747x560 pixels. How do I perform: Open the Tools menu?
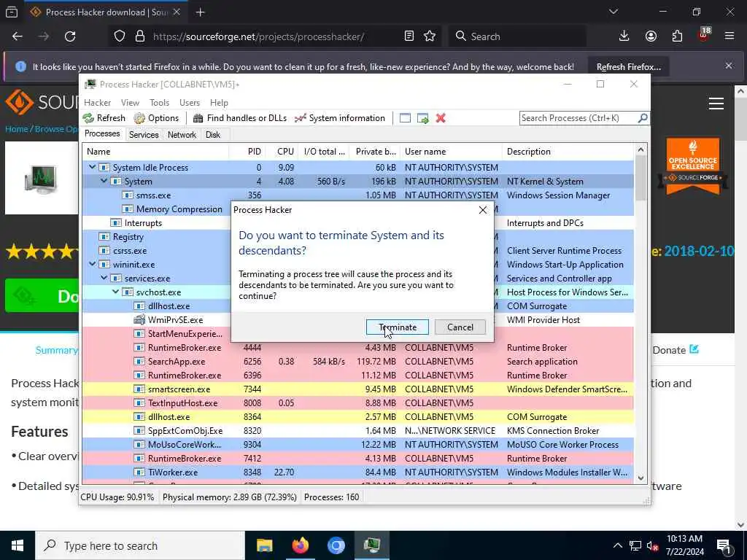[x=159, y=102]
